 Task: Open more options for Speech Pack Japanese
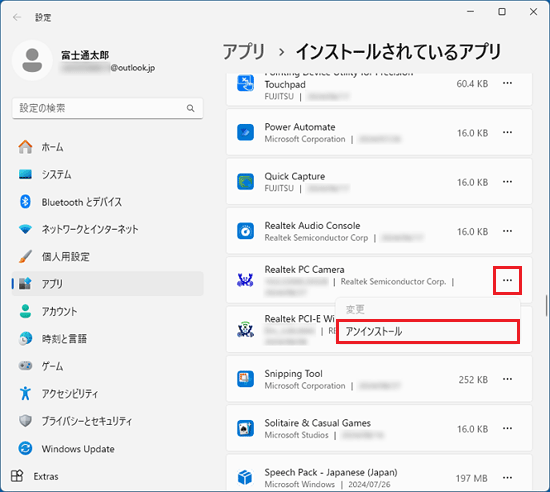(507, 478)
